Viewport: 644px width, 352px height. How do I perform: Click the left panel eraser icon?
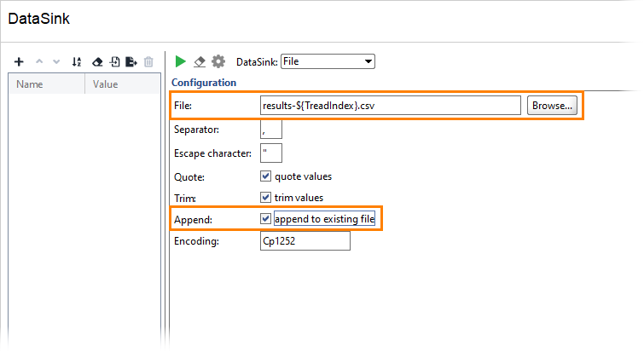click(97, 62)
